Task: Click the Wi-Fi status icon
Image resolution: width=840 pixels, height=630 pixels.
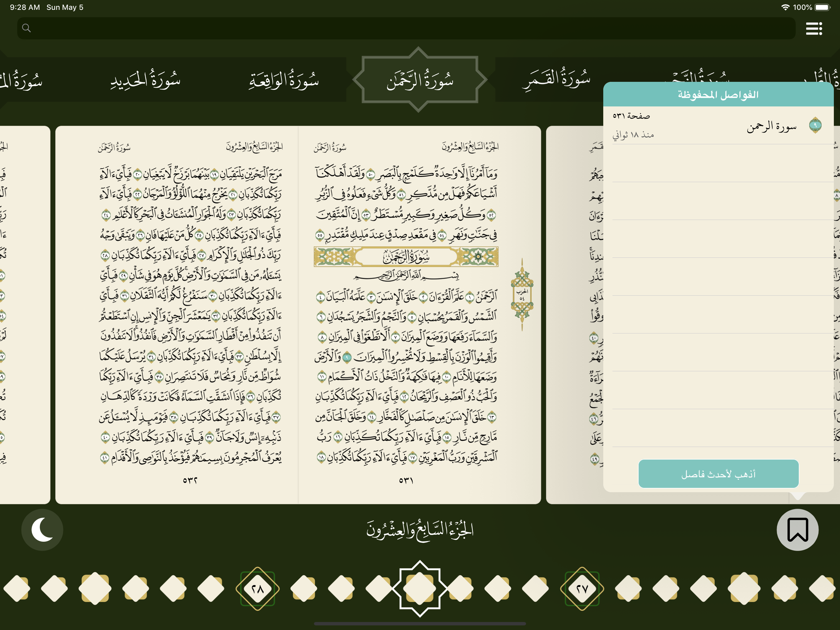Action: 785,7
